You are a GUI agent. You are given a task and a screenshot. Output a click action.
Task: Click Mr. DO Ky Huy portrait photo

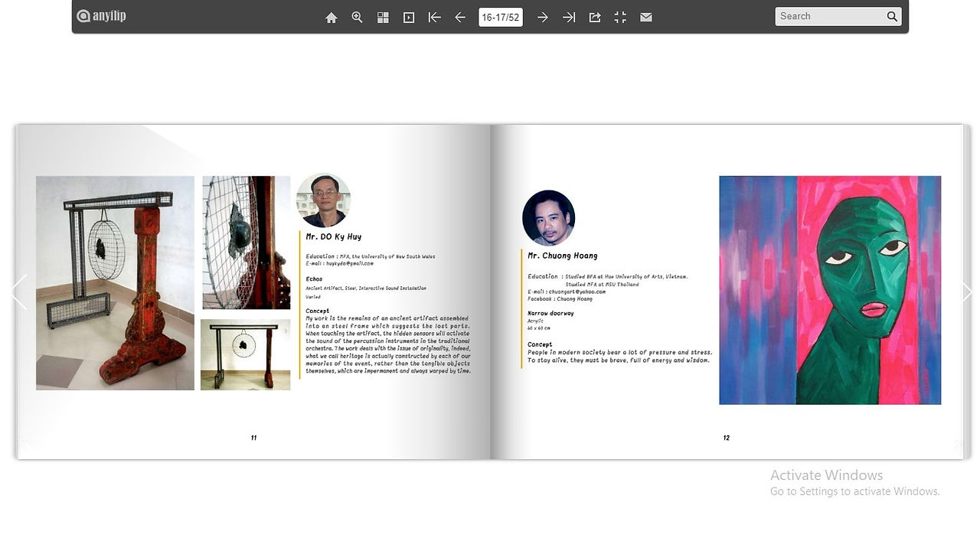coord(323,201)
